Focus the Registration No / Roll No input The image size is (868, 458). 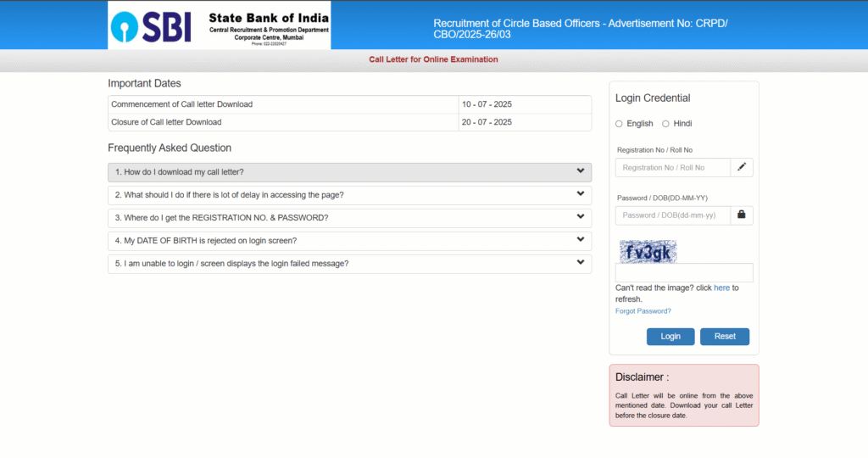pyautogui.click(x=672, y=167)
